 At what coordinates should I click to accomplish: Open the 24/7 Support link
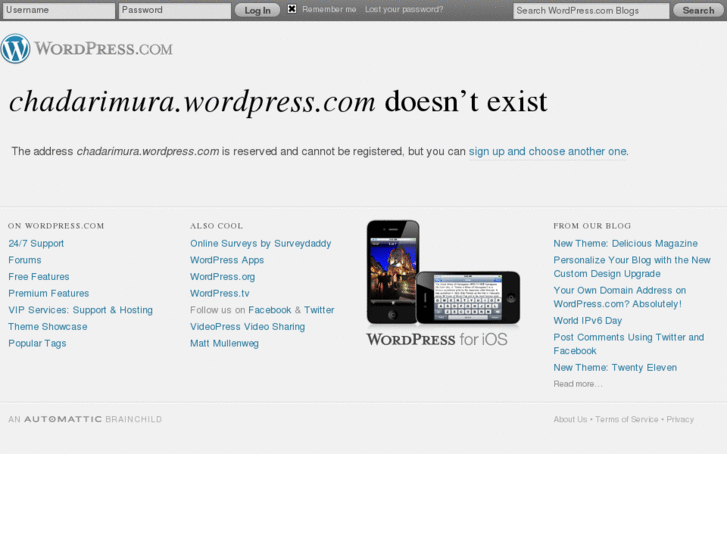[36, 244]
